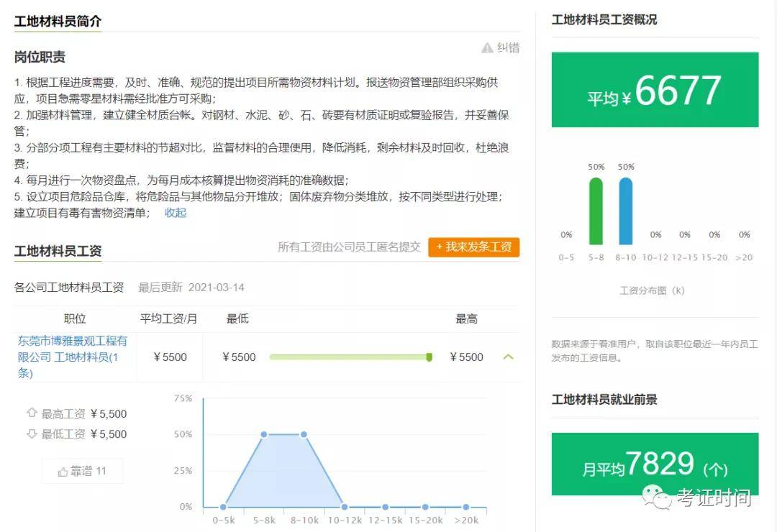Click the warning triangle icon beside 纠错
Image resolution: width=777 pixels, height=532 pixels.
coord(487,47)
